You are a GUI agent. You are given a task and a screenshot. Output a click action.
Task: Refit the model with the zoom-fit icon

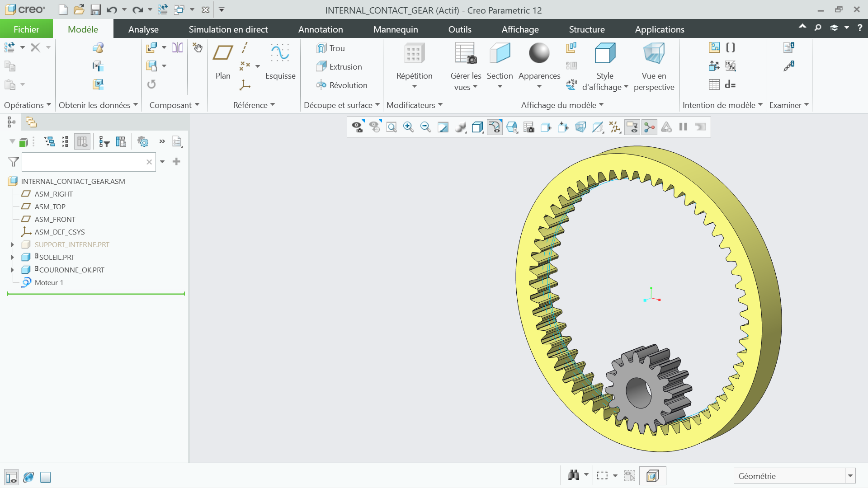click(x=392, y=127)
